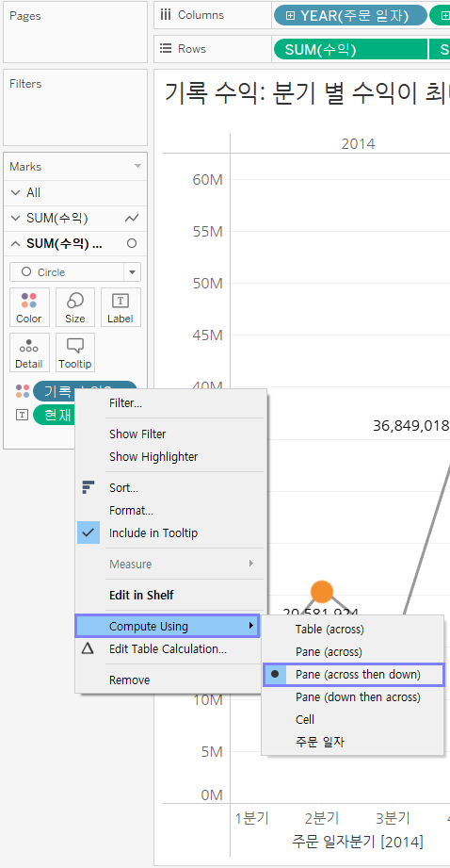This screenshot has width=450, height=868.
Task: Select 주문 일자 compute option
Action: (x=353, y=742)
